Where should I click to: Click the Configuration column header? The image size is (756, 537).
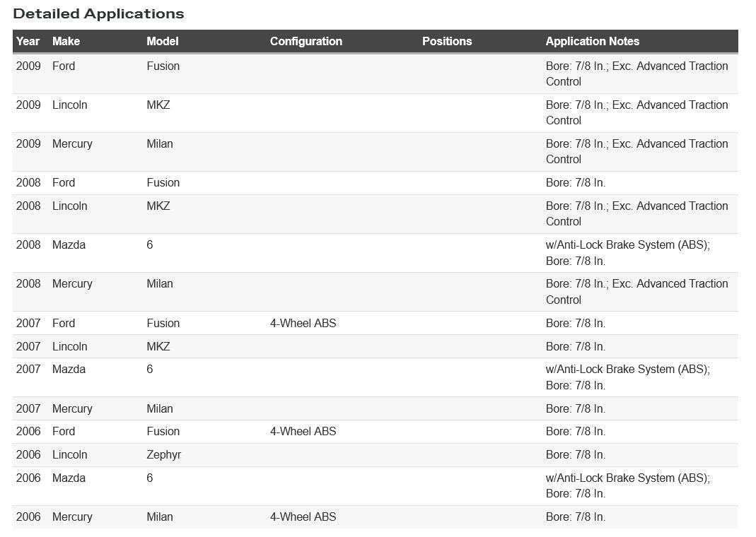pyautogui.click(x=306, y=42)
